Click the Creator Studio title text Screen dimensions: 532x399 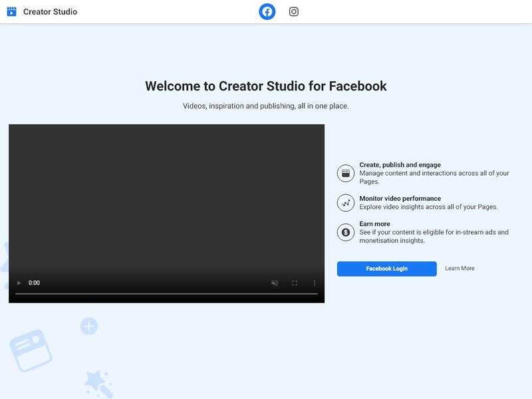pyautogui.click(x=51, y=11)
